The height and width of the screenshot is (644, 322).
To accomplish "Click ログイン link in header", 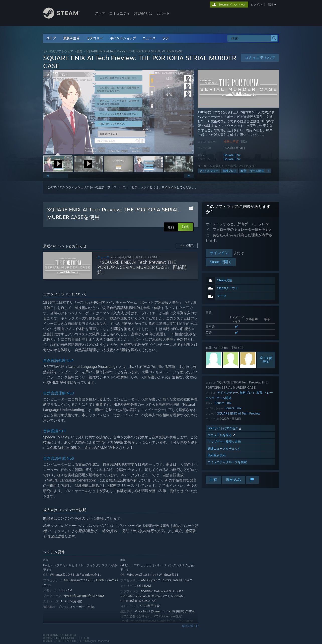I will point(256,5).
